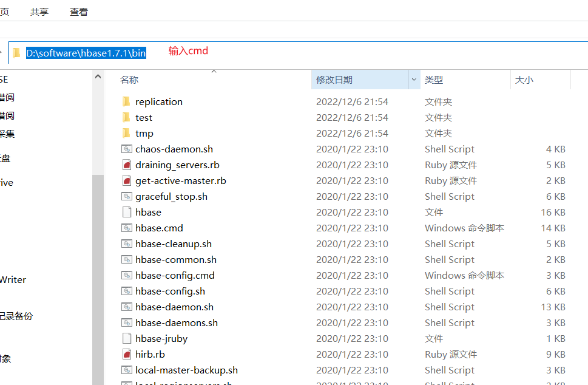The height and width of the screenshot is (385, 588).
Task: Click the tmp folder icon
Action: pos(126,133)
